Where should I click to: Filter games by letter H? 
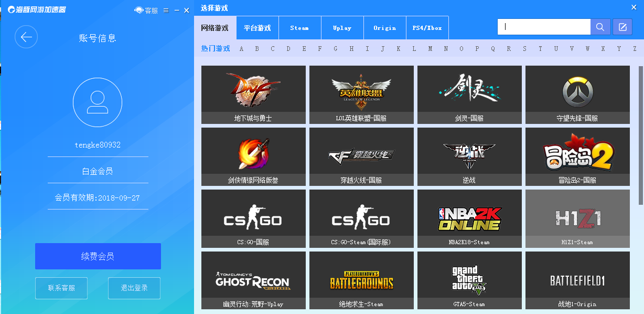[351, 49]
